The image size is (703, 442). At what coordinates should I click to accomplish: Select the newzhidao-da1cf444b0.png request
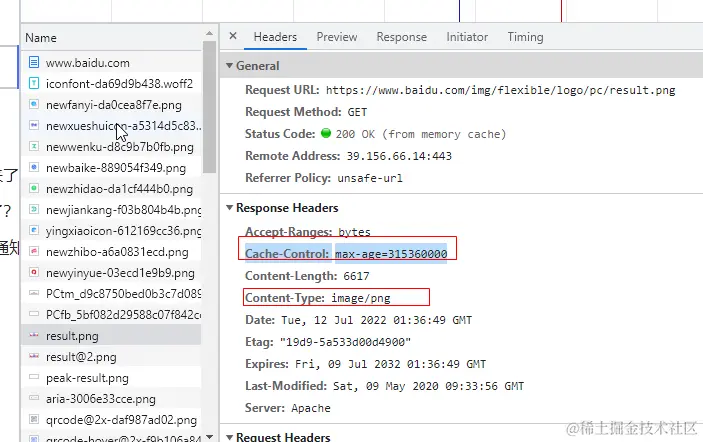coord(119,189)
